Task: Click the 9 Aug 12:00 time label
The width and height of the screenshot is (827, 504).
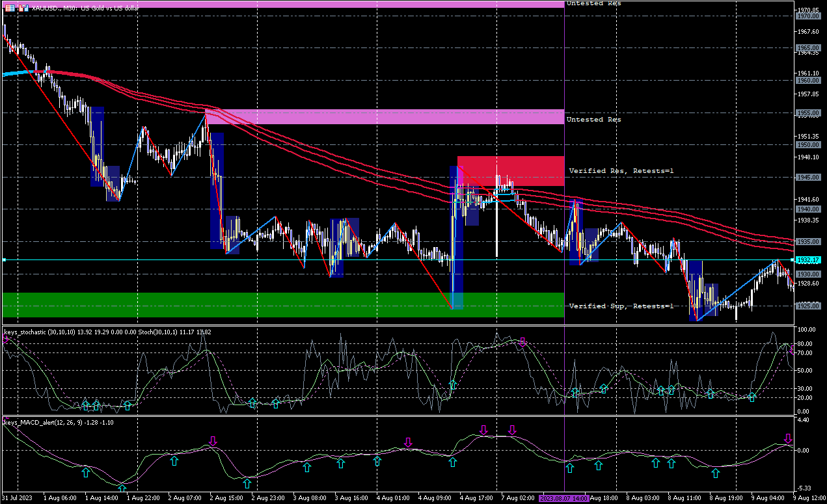Action: pos(809,498)
